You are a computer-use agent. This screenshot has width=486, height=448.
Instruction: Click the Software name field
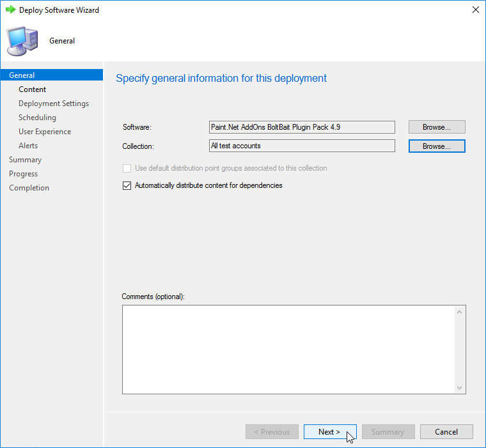(302, 127)
